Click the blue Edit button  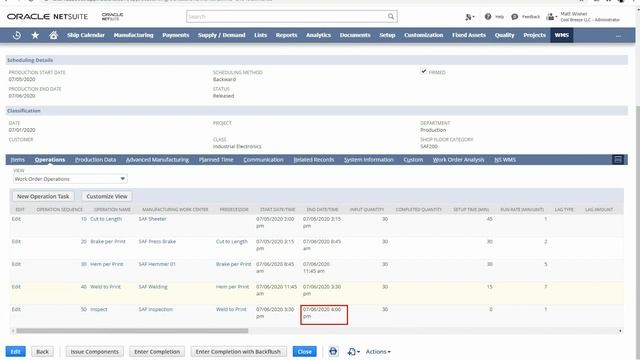click(x=16, y=351)
